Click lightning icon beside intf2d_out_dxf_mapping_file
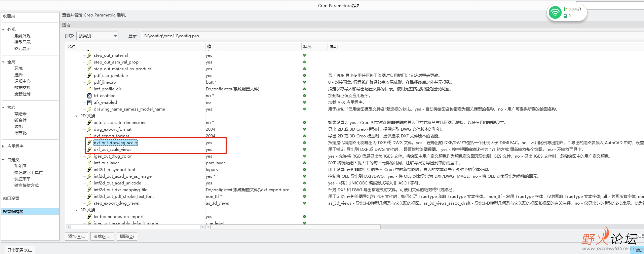The width and height of the screenshot is (644, 254). click(89, 190)
